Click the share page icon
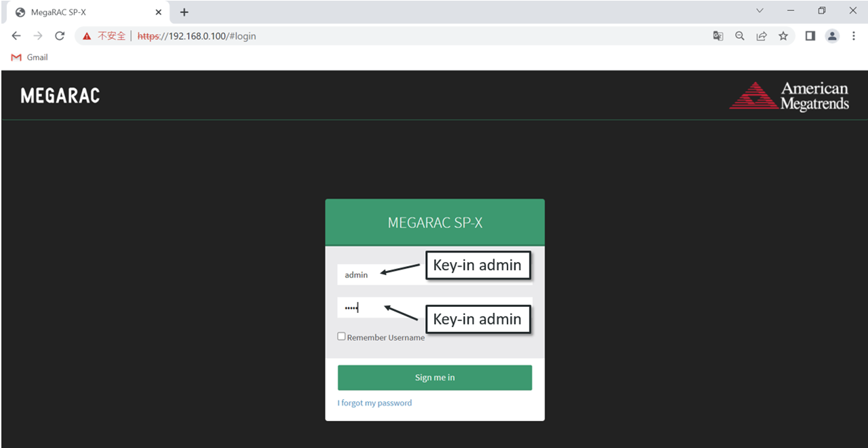Image resolution: width=868 pixels, height=448 pixels. click(x=762, y=36)
